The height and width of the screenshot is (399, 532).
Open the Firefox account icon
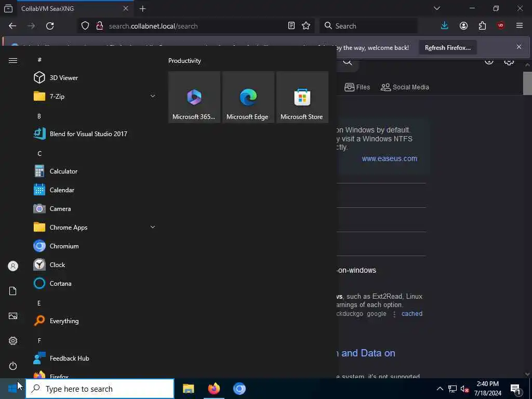(463, 26)
